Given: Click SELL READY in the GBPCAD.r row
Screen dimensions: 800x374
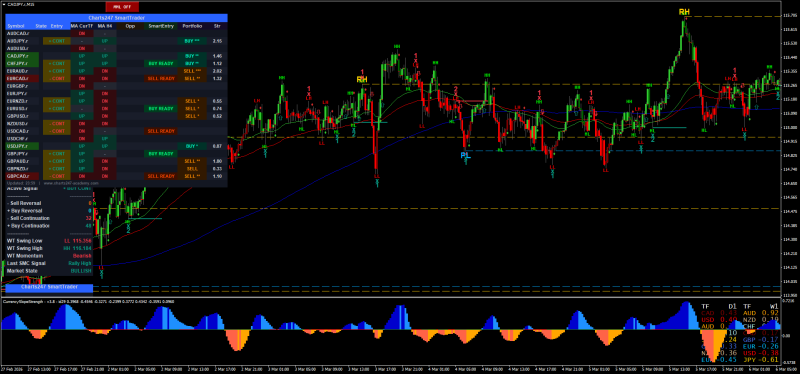Looking at the screenshot, I should pyautogui.click(x=161, y=176).
